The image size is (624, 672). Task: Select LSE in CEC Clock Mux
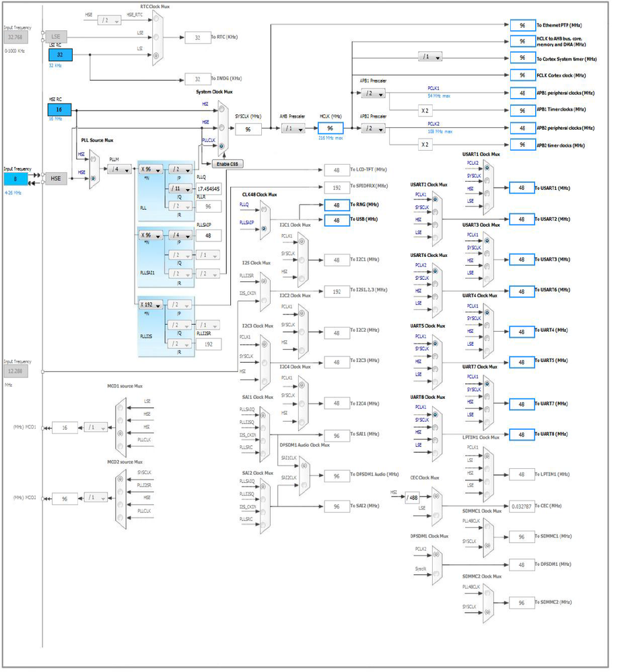click(436, 515)
